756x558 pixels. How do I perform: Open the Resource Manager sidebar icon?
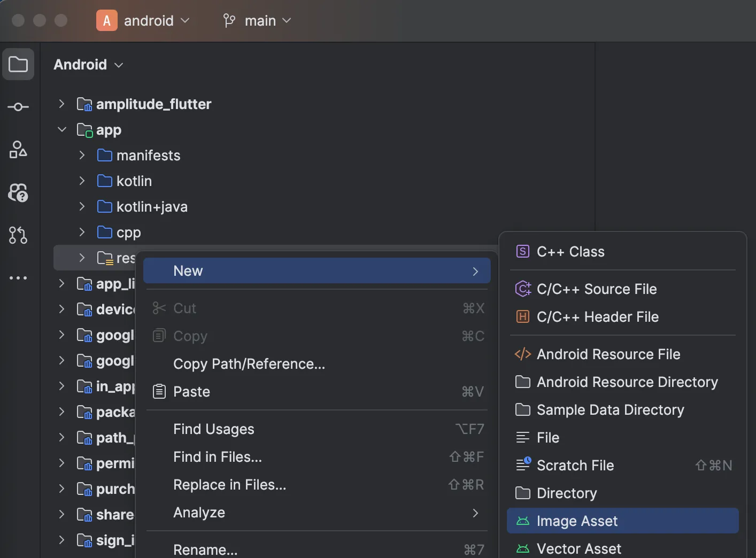click(x=18, y=150)
